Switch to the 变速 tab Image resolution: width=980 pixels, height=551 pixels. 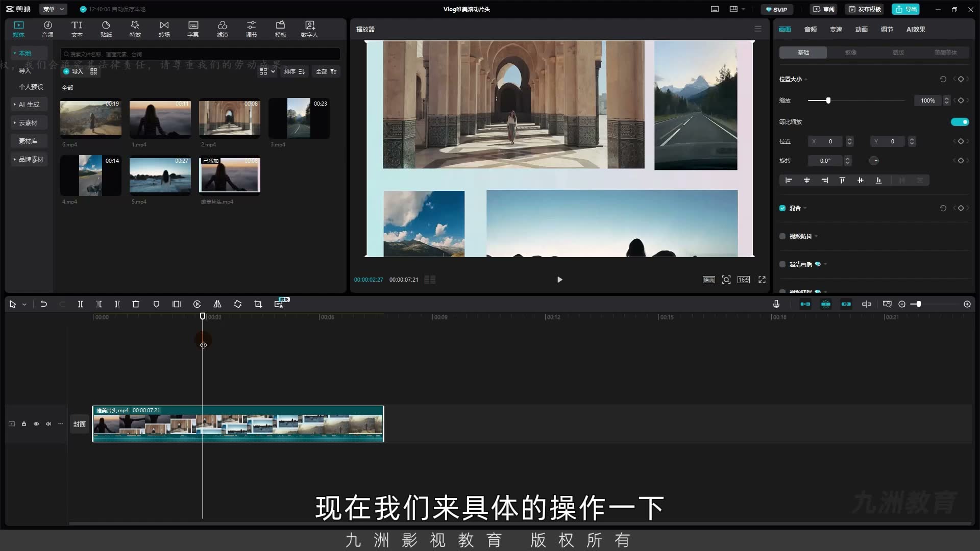[x=836, y=30]
